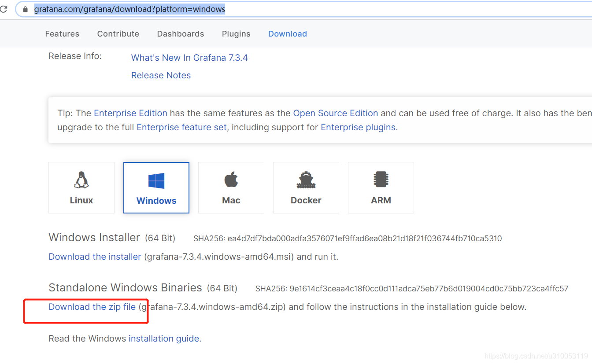Go to Dashboards in the navigation
The width and height of the screenshot is (592, 364).
point(181,34)
